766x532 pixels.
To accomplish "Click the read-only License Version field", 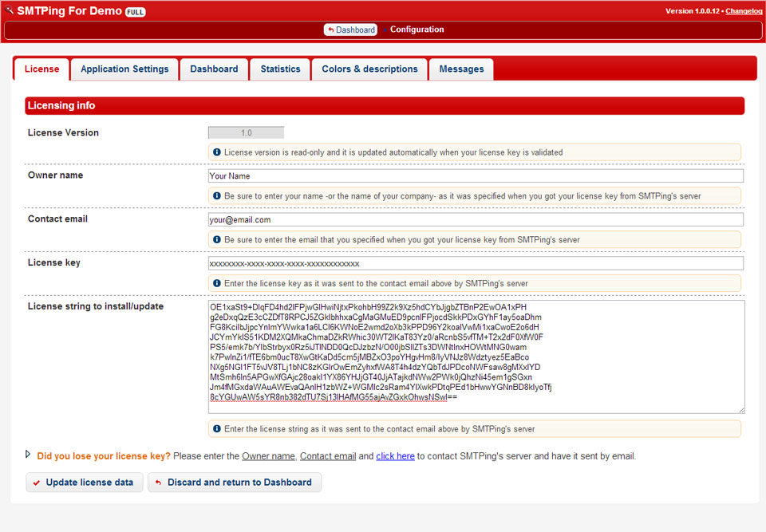I will pos(247,133).
